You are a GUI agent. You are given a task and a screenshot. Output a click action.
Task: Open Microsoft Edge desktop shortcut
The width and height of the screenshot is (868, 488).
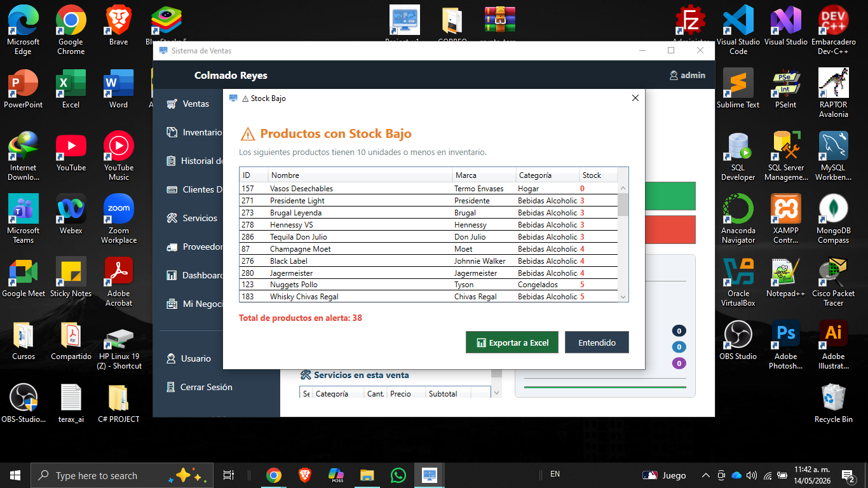coord(24,30)
